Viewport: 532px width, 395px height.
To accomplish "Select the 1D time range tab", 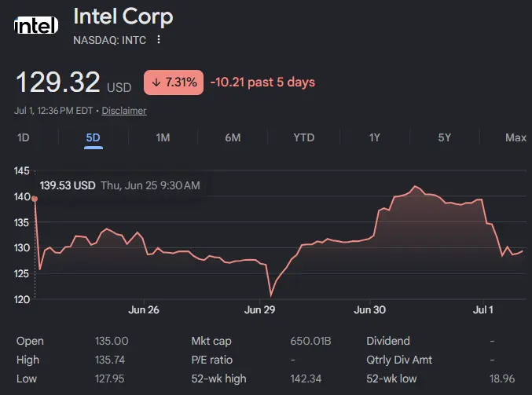I will click(x=24, y=137).
